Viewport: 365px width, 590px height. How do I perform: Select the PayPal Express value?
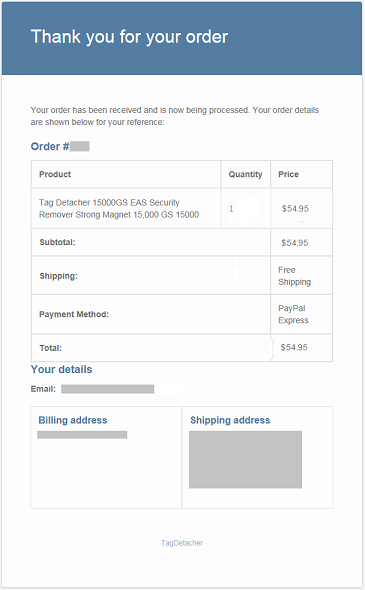pos(293,314)
